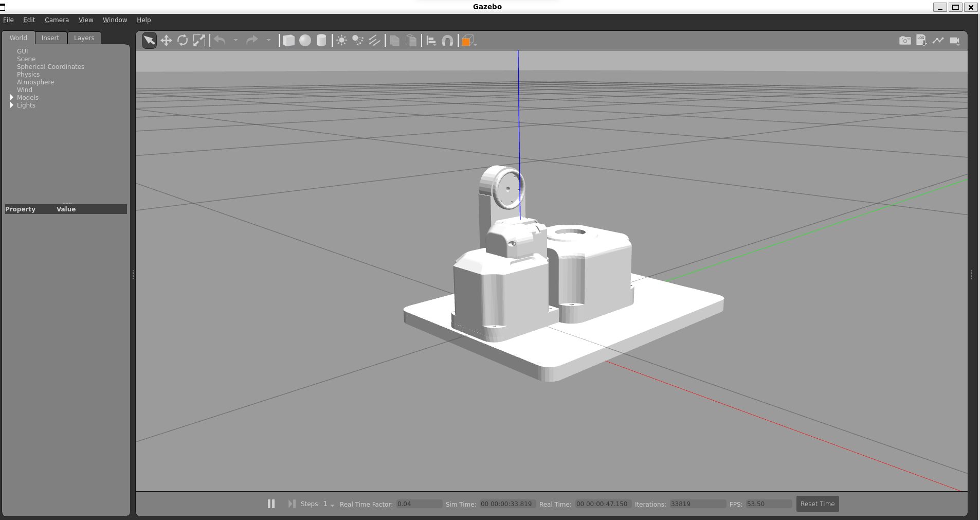The image size is (980, 520).
Task: Click the paste icon in toolbar
Action: point(411,41)
